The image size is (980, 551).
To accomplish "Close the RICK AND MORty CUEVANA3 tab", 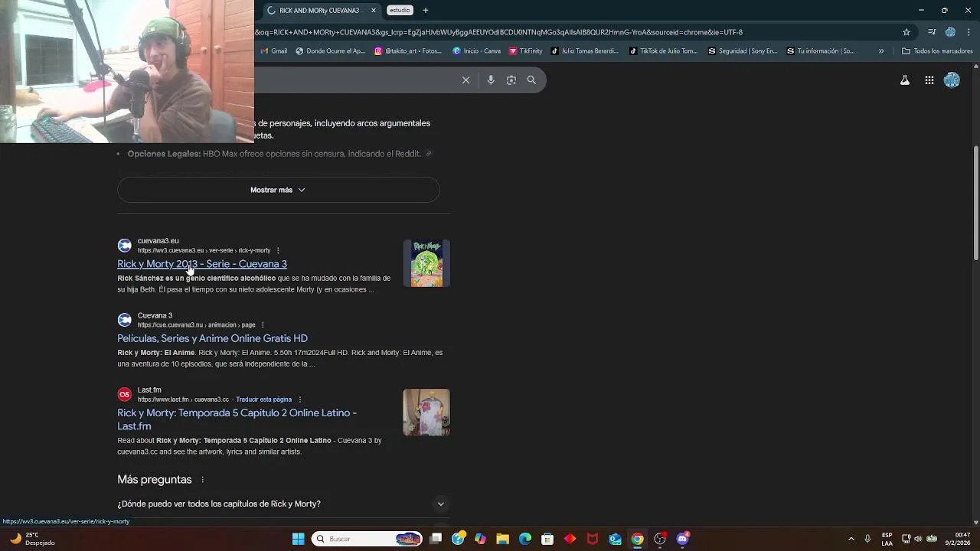I will click(374, 11).
